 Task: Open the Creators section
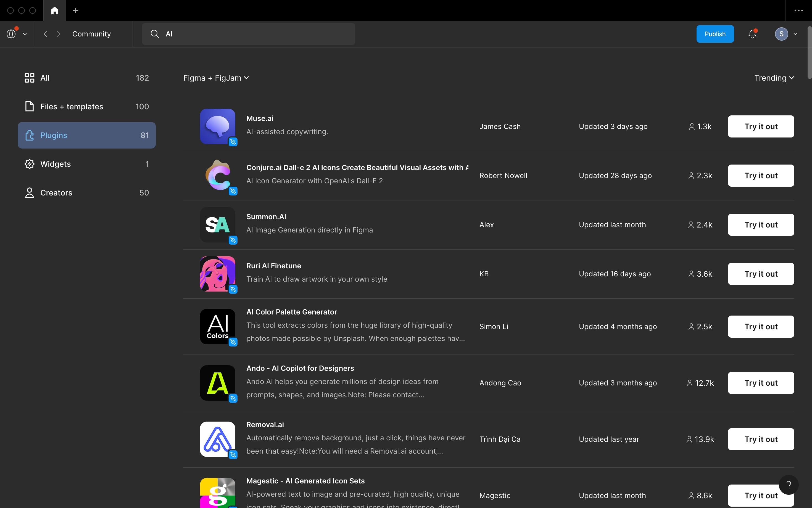[x=56, y=192]
